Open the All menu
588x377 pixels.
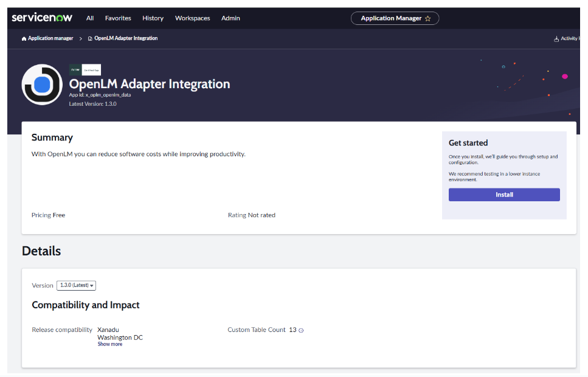90,18
